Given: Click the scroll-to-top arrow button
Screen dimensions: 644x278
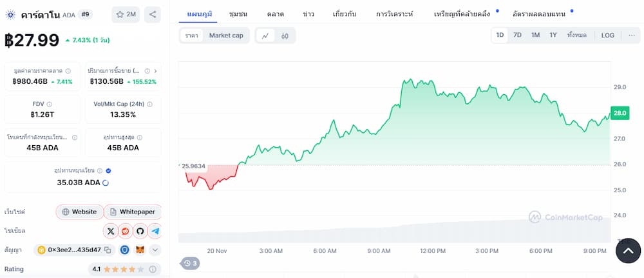Looking at the screenshot, I should 628,250.
